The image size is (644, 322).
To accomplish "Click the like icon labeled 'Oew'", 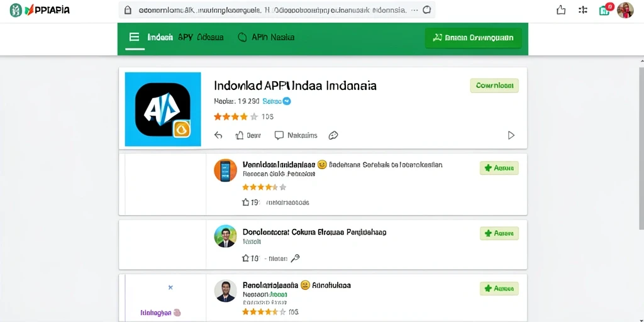I will (x=248, y=135).
